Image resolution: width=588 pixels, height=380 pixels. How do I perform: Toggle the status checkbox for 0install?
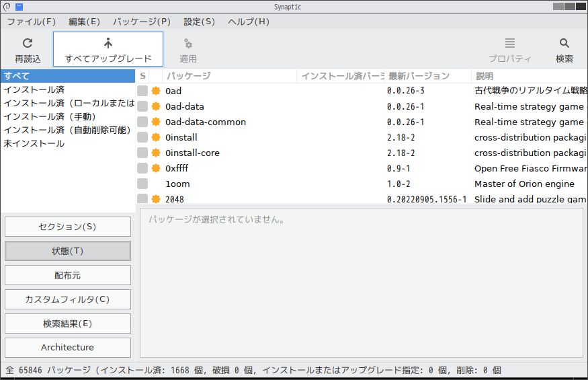[142, 137]
